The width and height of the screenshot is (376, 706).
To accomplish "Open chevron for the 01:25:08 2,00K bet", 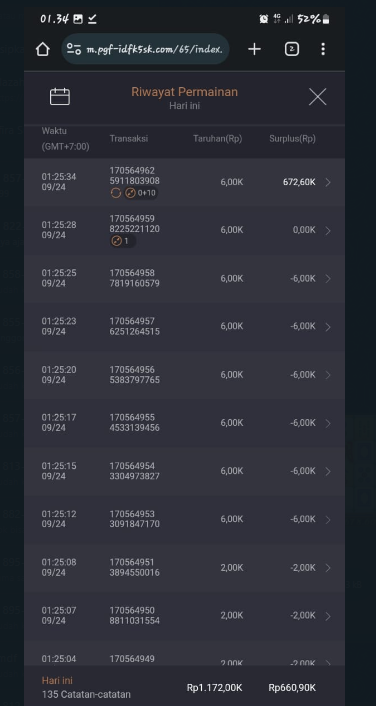I will pyautogui.click(x=328, y=568).
